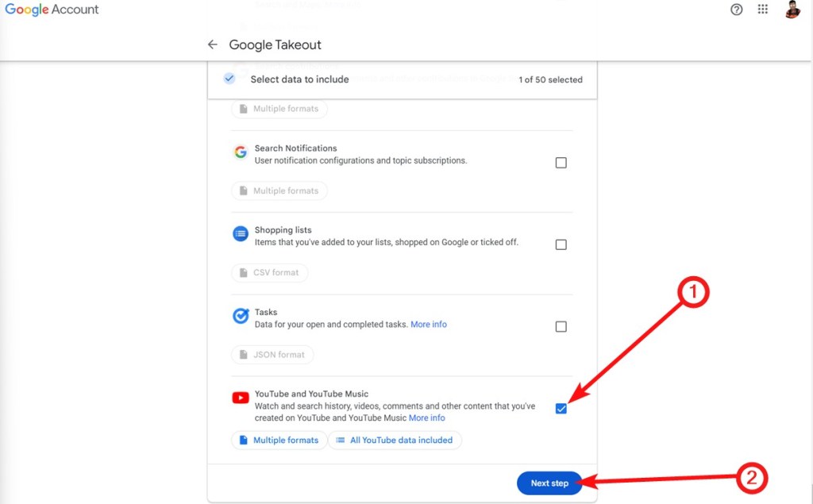Click the Search Notifications Google icon

(x=241, y=152)
